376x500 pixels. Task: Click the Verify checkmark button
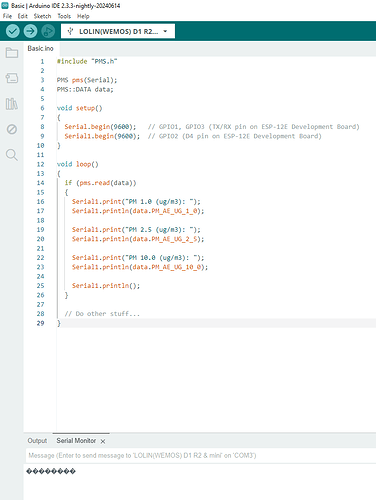tap(12, 31)
